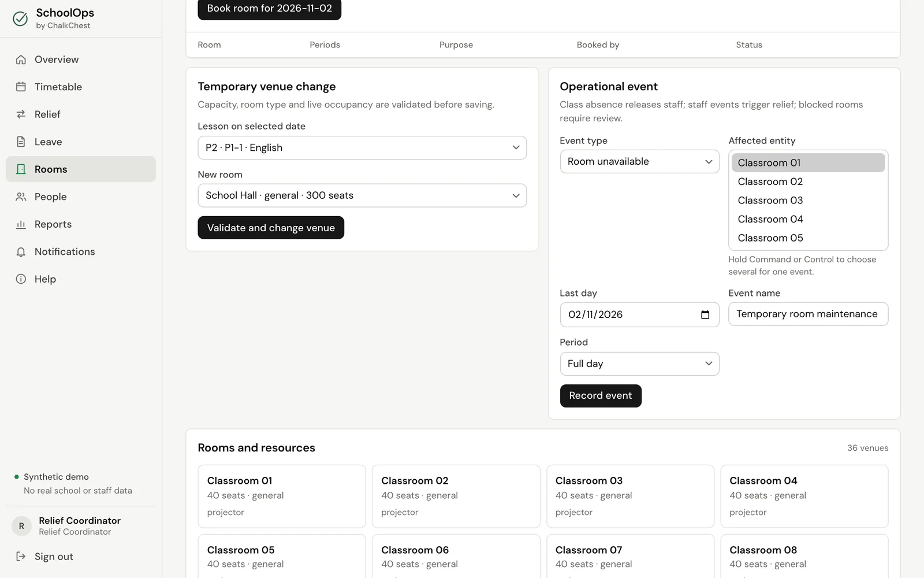Select Classroom 01 in Affected entity list
Viewport: 924px width, 578px height.
808,162
